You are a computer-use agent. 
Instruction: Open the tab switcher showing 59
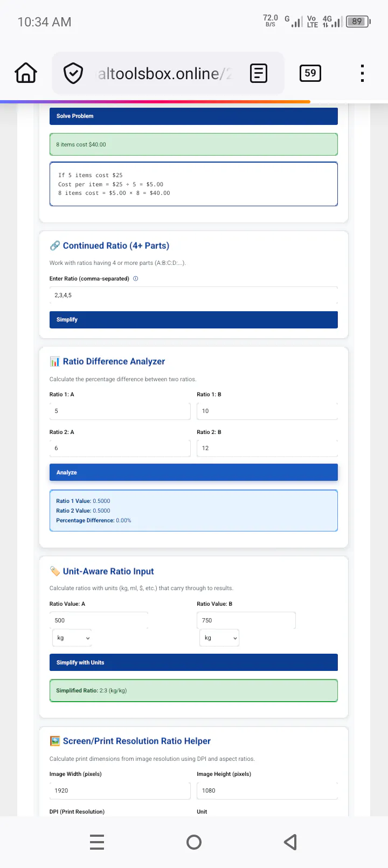[x=310, y=73]
